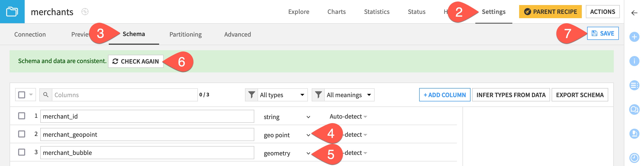Screen dimensions: 644x166
Task: Switch to the Explore tab
Action: point(299,12)
